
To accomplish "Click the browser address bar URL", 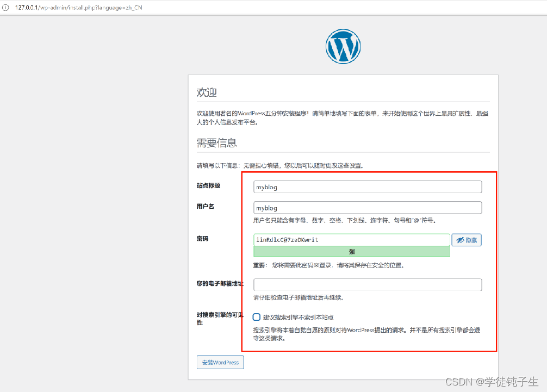I will [78, 7].
